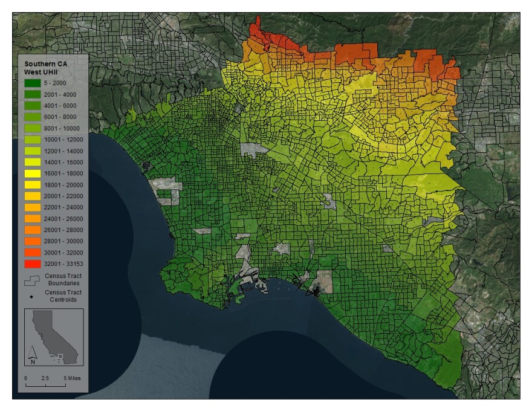Click the white study-area box in the inset
This screenshot has width=532, height=411.
60,356
